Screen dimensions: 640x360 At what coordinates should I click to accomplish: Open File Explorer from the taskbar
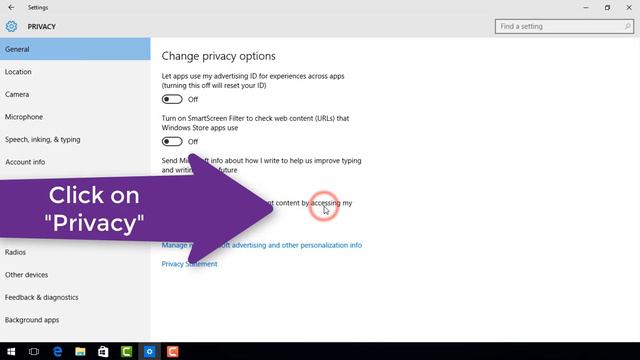coord(80,351)
